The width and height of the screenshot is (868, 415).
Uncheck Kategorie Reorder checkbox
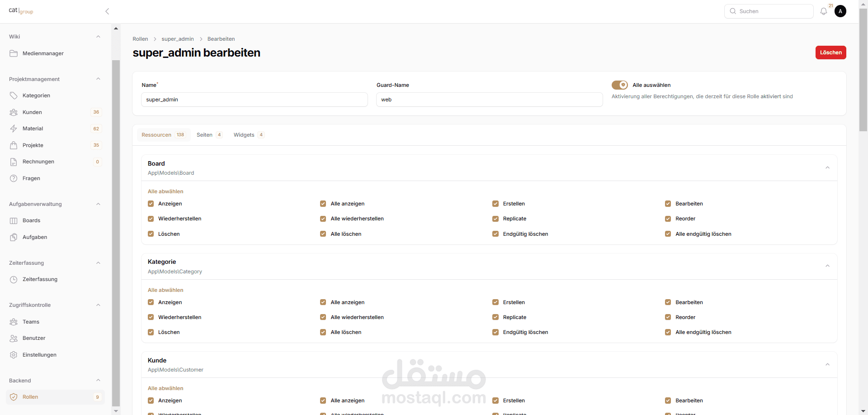(668, 317)
